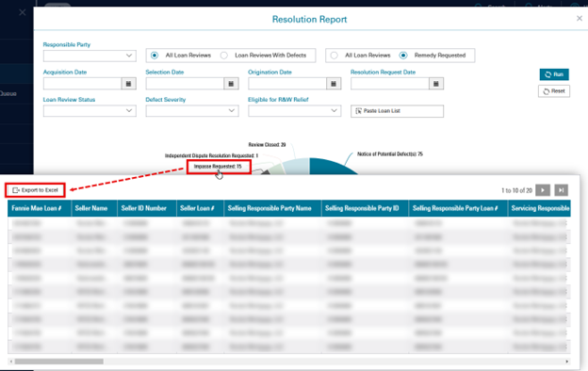Click the Origination Date input field

287,84
